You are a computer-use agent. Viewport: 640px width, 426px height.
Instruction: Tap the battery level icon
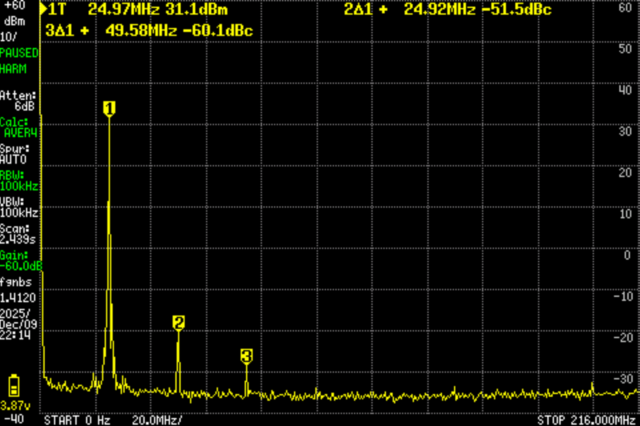point(13,385)
